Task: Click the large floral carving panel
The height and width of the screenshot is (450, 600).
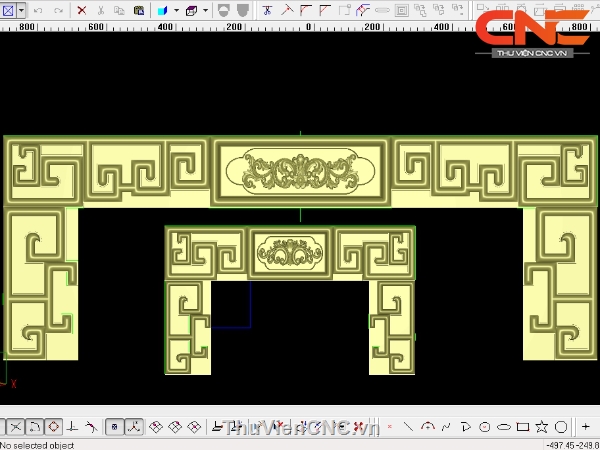Action: (x=299, y=171)
